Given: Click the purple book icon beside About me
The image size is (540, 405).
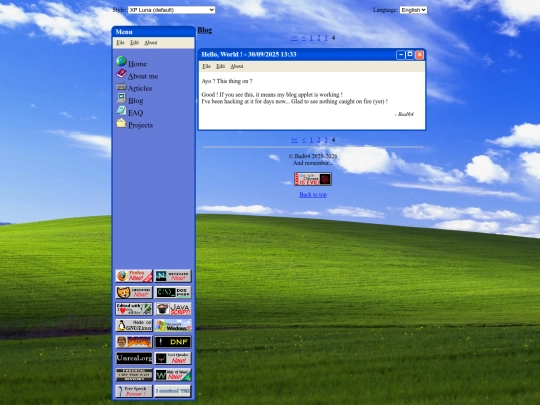Looking at the screenshot, I should [x=121, y=74].
